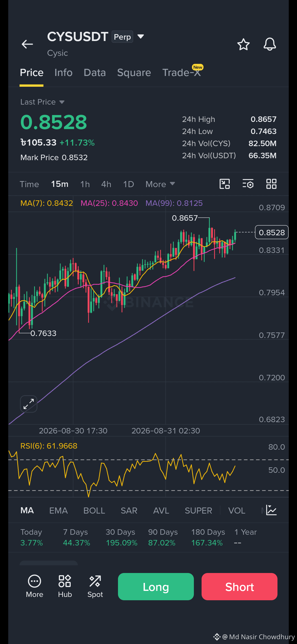
Task: Toggle the BOLL indicator
Action: [x=94, y=511]
